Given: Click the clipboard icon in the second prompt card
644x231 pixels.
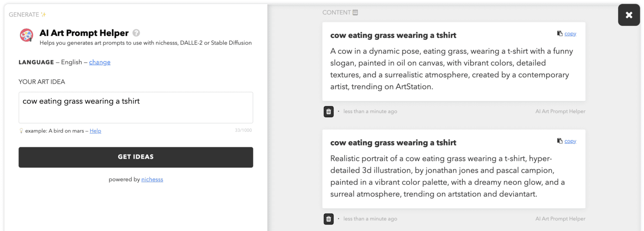Looking at the screenshot, I should (560, 141).
